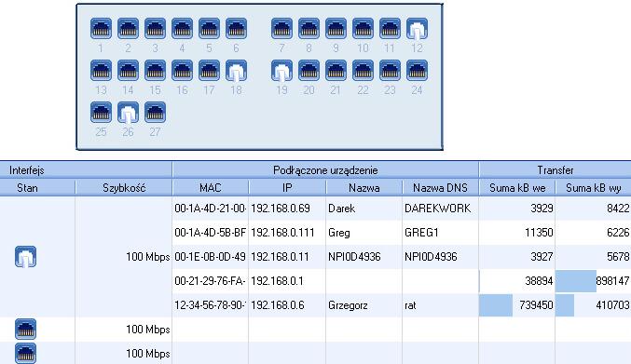Select switch port 7 icon

coord(281,29)
